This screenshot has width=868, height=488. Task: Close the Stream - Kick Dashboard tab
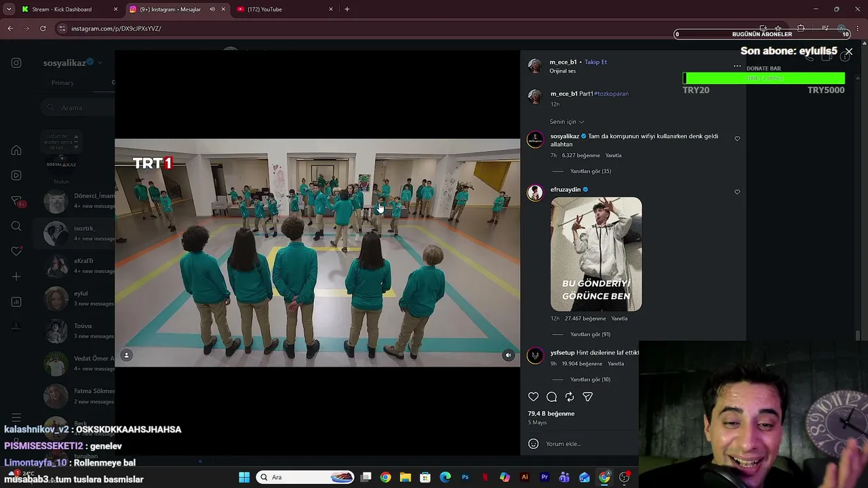tap(115, 9)
